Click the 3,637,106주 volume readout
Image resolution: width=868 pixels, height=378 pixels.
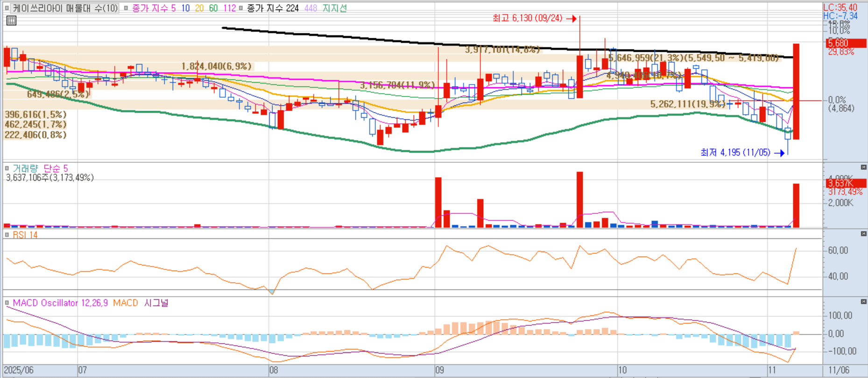[x=49, y=178]
